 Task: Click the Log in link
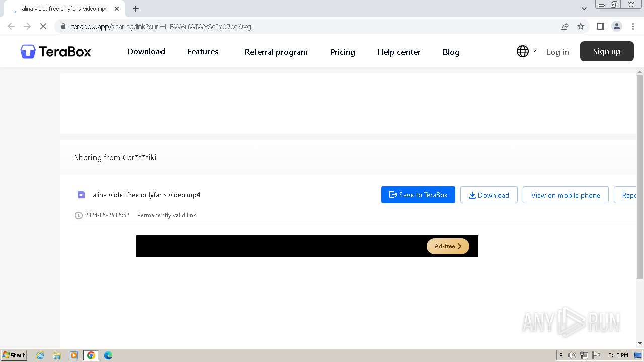pyautogui.click(x=557, y=52)
